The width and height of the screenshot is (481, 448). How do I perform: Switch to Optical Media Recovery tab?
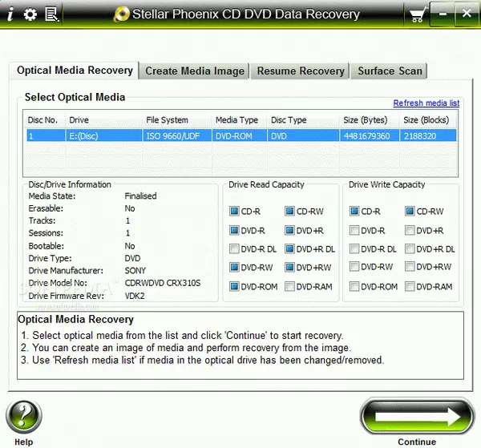[x=75, y=71]
